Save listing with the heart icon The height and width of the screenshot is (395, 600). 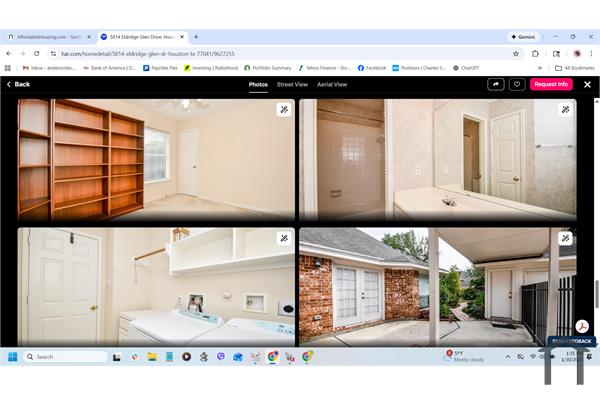click(x=517, y=84)
